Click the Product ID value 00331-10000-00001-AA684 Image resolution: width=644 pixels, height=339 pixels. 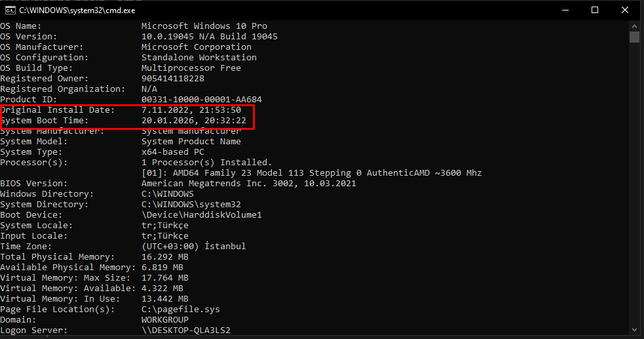[x=201, y=100]
